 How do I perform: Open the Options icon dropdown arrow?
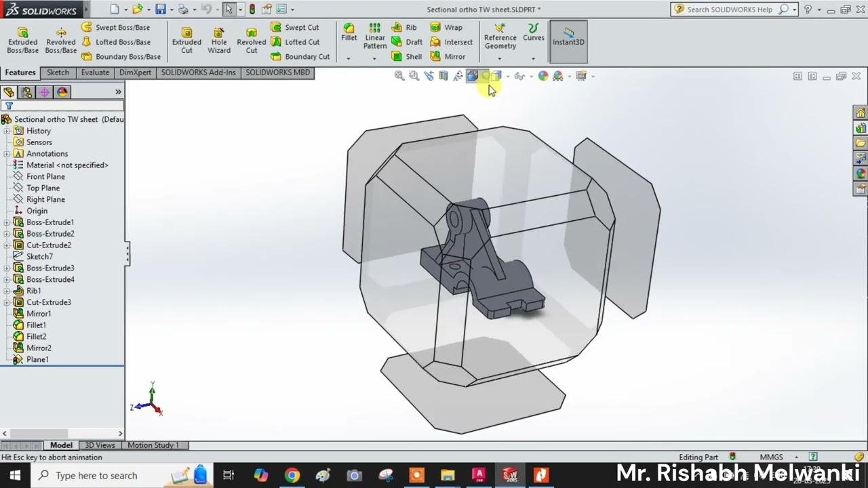[x=292, y=9]
